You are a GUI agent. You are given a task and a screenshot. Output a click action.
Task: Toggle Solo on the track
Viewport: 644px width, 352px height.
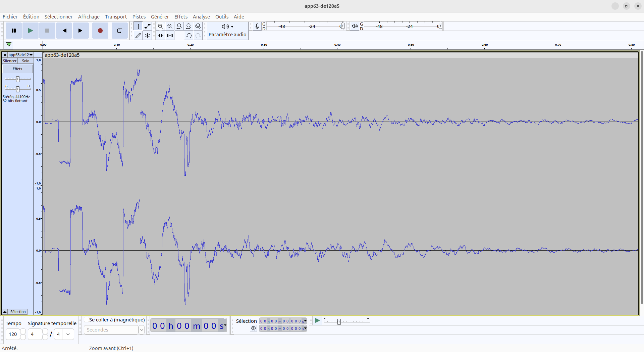point(25,61)
